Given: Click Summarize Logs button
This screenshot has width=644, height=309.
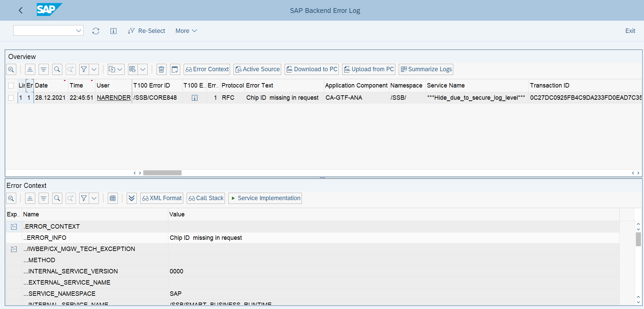Looking at the screenshot, I should 426,69.
